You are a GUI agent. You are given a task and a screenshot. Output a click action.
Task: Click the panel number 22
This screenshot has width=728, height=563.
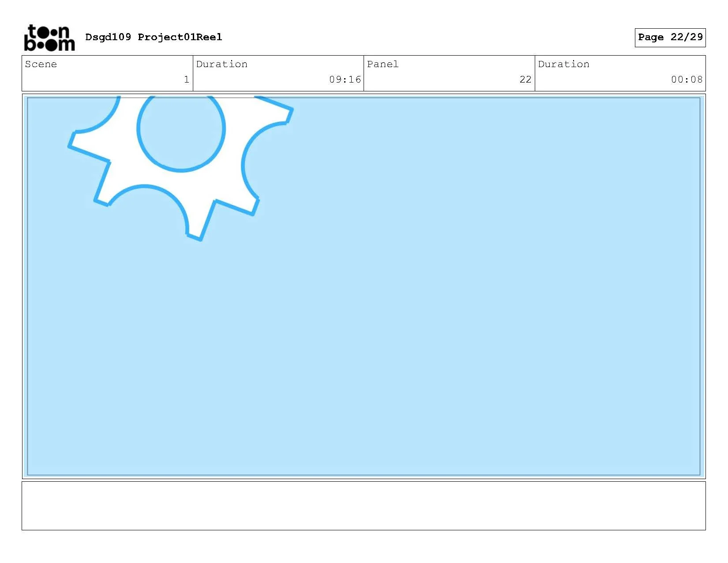click(525, 79)
